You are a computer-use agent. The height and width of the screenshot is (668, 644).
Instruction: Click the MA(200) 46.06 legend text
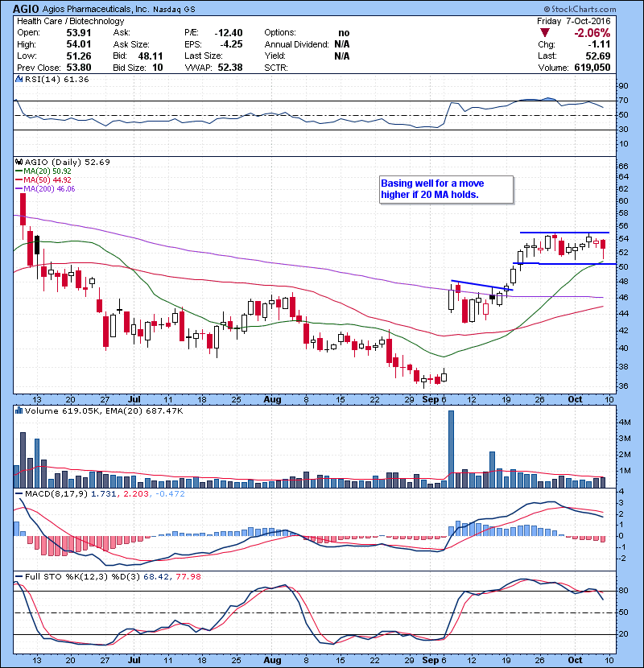coord(49,189)
